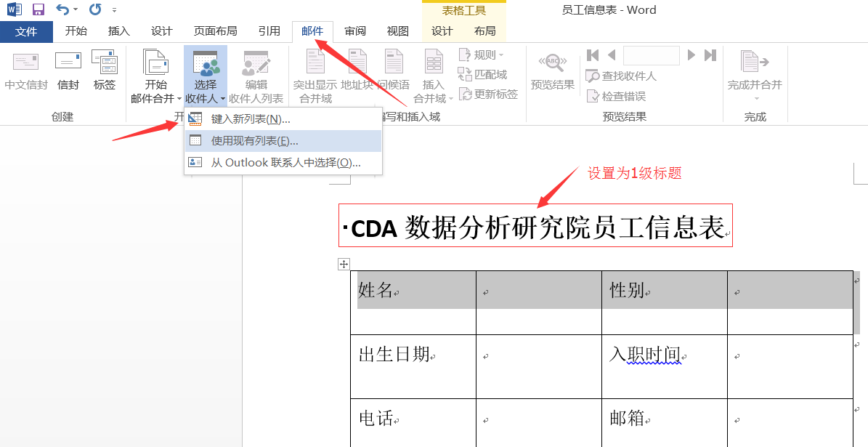The image size is (868, 447).
Task: Go to first record arrow
Action: [592, 55]
